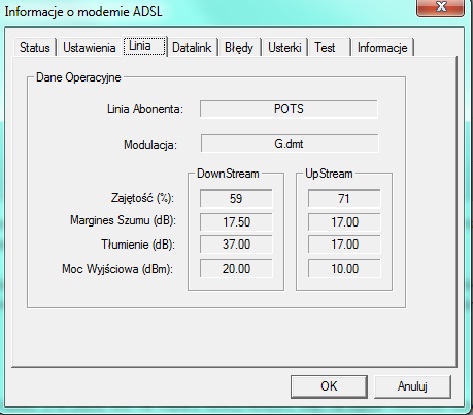
Task: Select the DownStream Zajętość value 59
Action: (x=236, y=199)
